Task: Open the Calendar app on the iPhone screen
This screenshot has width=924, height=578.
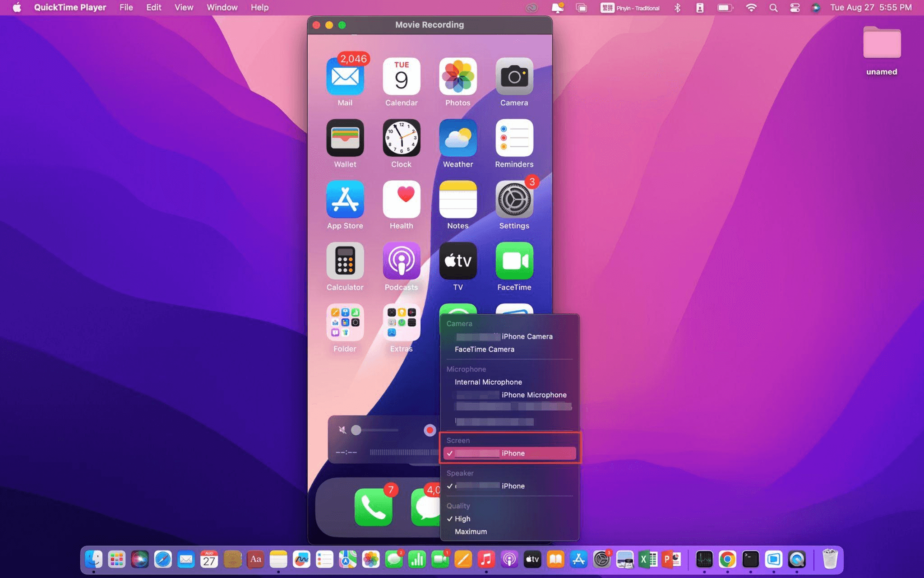Action: pos(401,76)
